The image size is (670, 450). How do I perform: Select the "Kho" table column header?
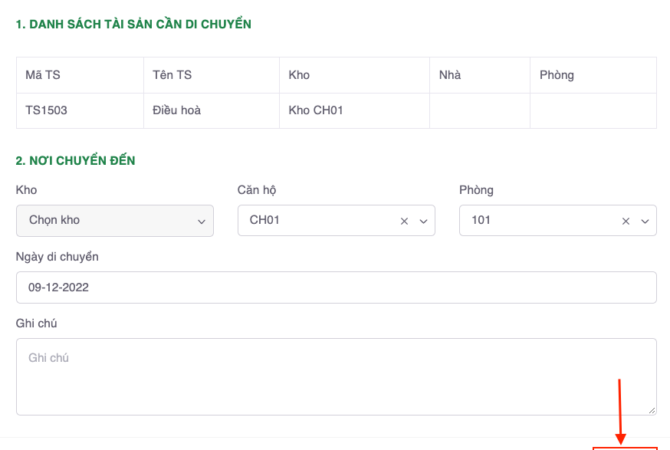pos(299,75)
